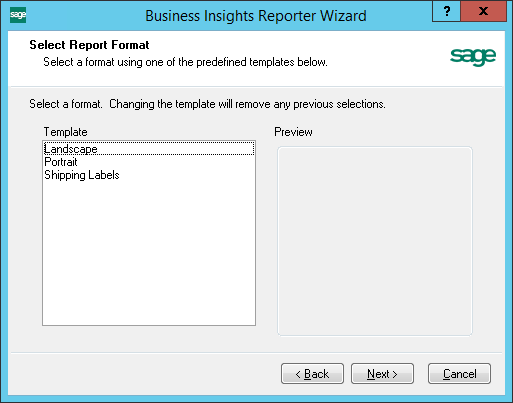The width and height of the screenshot is (513, 403).
Task: Select the Landscape template
Action: [149, 149]
